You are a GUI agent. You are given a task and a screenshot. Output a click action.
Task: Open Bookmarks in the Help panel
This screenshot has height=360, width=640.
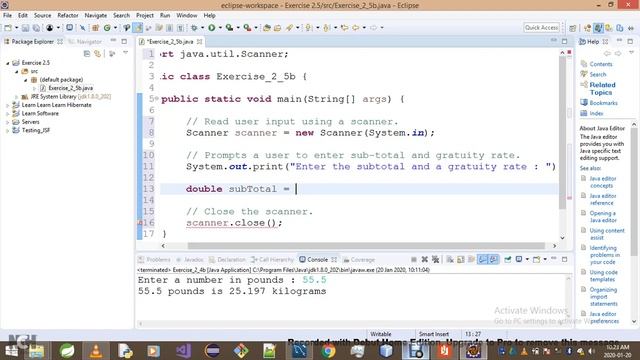tap(603, 103)
